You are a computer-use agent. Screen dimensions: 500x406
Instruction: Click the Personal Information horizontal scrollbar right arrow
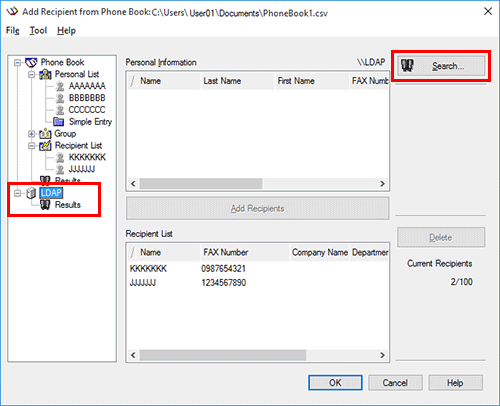coord(382,184)
